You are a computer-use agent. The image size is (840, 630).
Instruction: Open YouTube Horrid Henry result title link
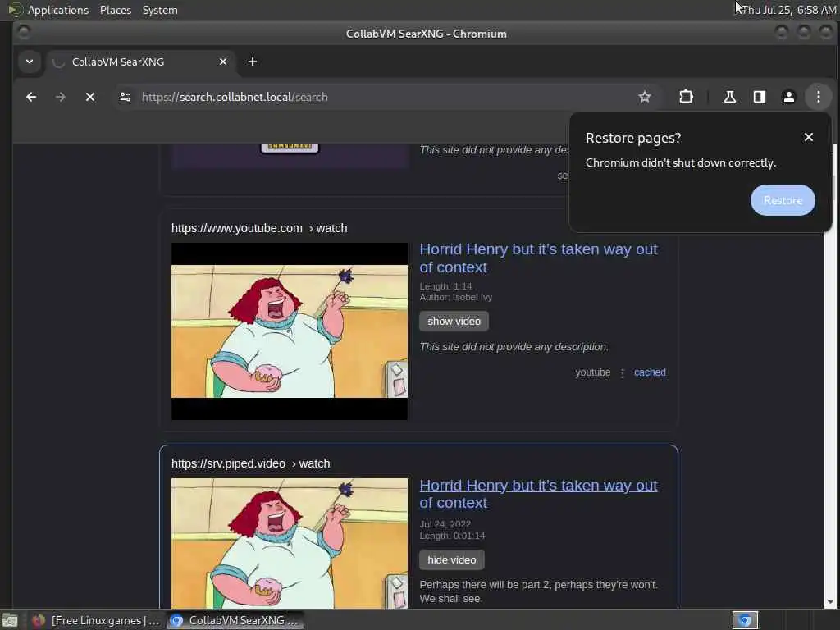point(538,258)
